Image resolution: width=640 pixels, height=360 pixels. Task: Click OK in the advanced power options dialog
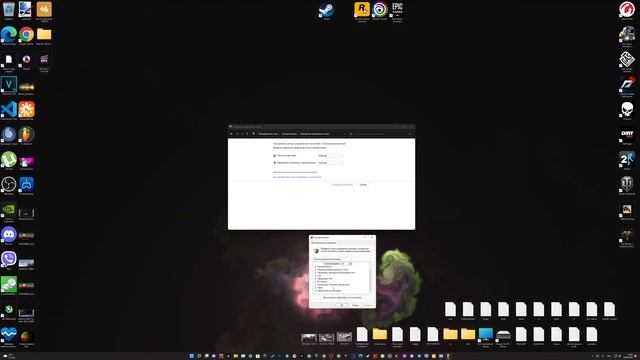tap(342, 305)
